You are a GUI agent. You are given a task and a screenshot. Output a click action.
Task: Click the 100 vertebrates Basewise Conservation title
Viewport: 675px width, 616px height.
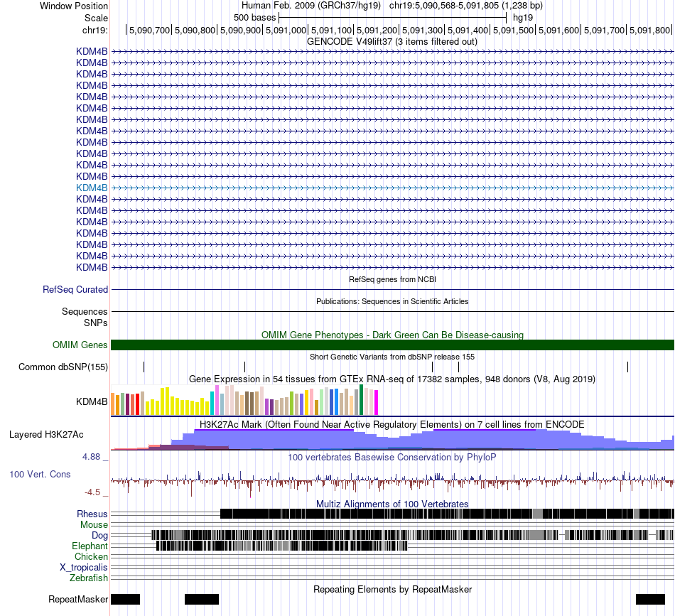click(x=391, y=457)
